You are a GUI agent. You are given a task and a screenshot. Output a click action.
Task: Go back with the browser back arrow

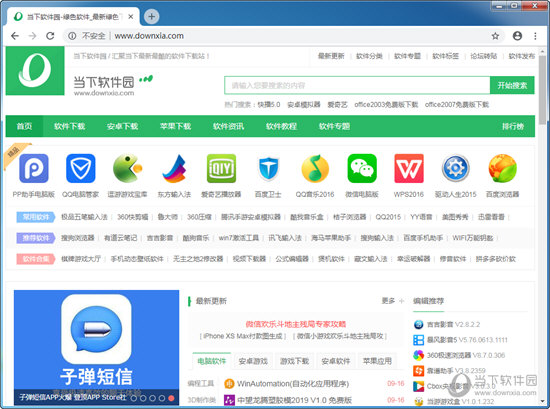[x=15, y=36]
